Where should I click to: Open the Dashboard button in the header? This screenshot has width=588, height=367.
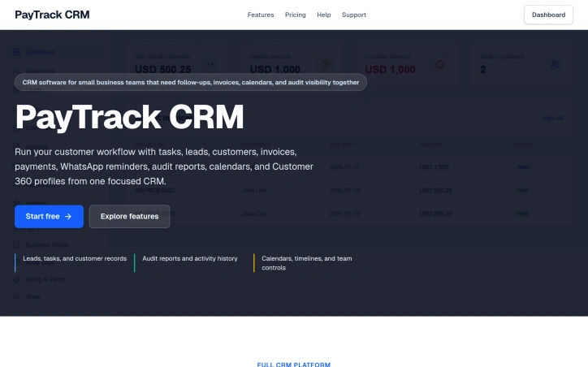(548, 15)
